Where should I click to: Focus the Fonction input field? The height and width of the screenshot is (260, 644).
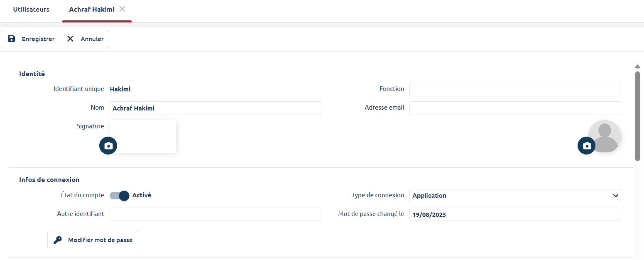(x=515, y=89)
